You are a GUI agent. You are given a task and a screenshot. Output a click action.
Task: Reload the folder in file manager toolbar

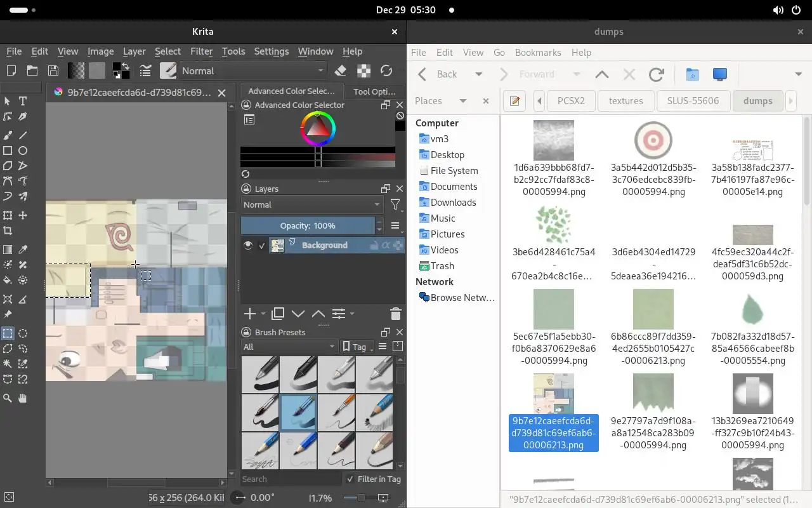tap(657, 75)
